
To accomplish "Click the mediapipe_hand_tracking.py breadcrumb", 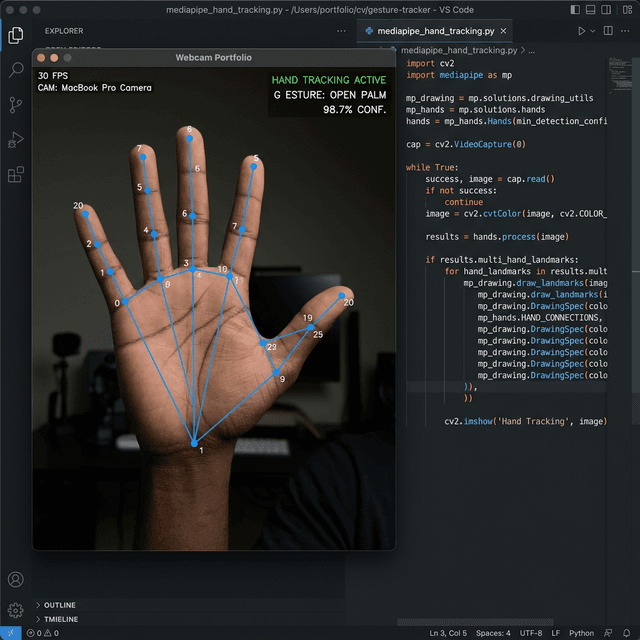I will 459,50.
